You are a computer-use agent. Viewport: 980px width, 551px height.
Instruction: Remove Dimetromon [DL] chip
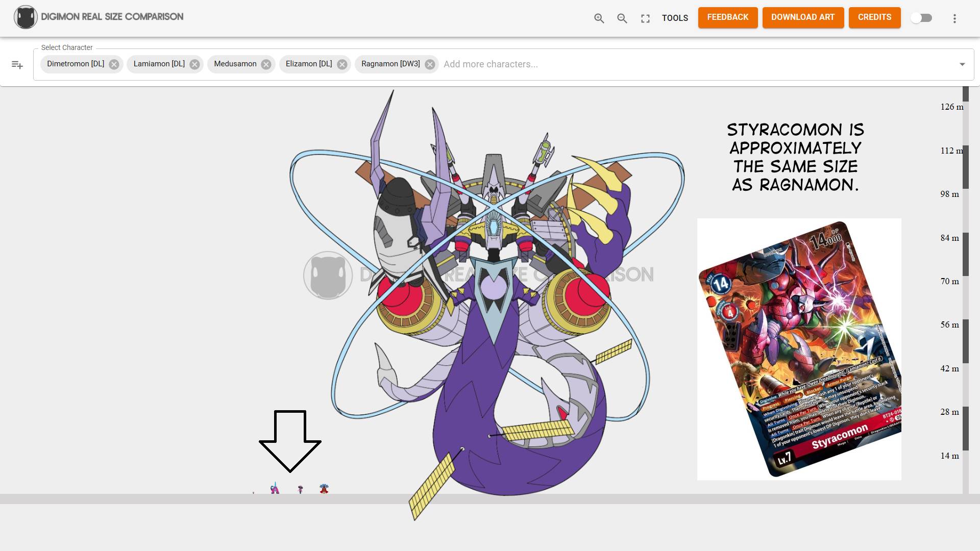[x=114, y=64]
